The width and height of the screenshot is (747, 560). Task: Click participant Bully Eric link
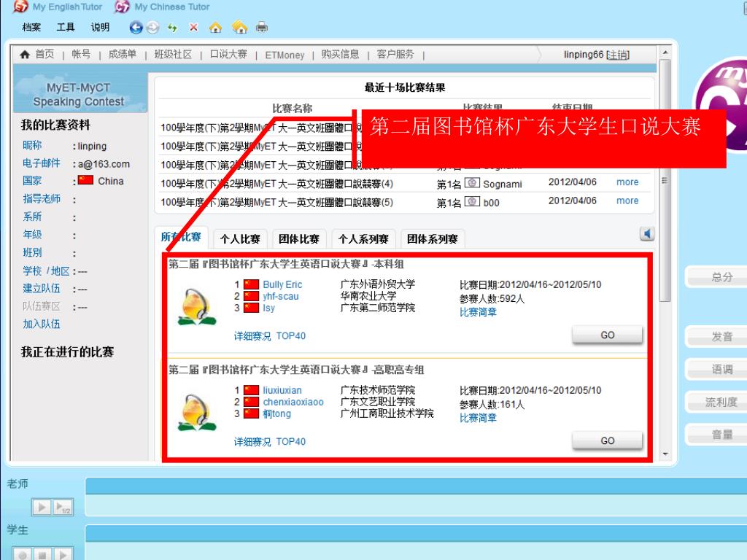point(282,284)
